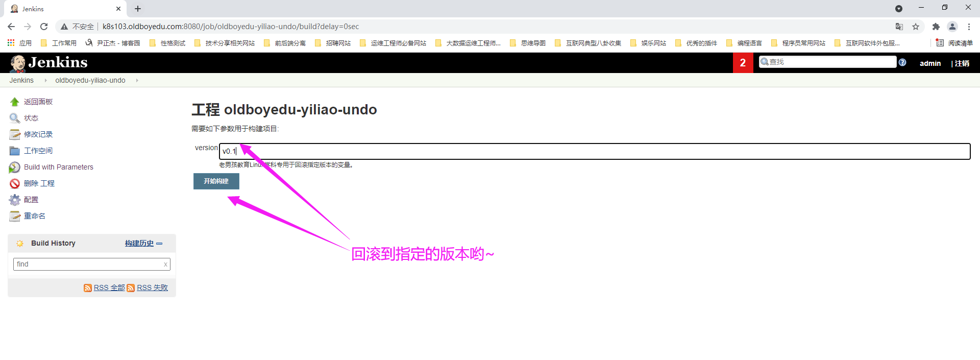Collapse the 构建历史 panel with minus icon
This screenshot has width=980, height=360.
pos(159,244)
